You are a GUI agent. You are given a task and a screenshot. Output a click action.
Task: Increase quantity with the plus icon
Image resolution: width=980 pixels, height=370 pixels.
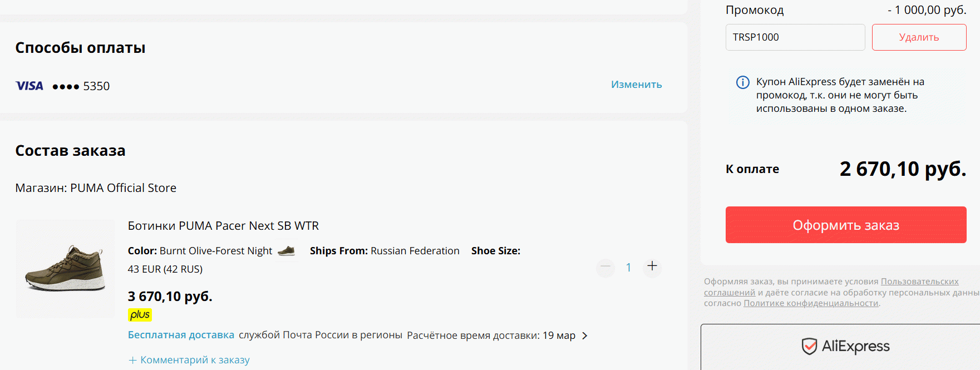(652, 267)
